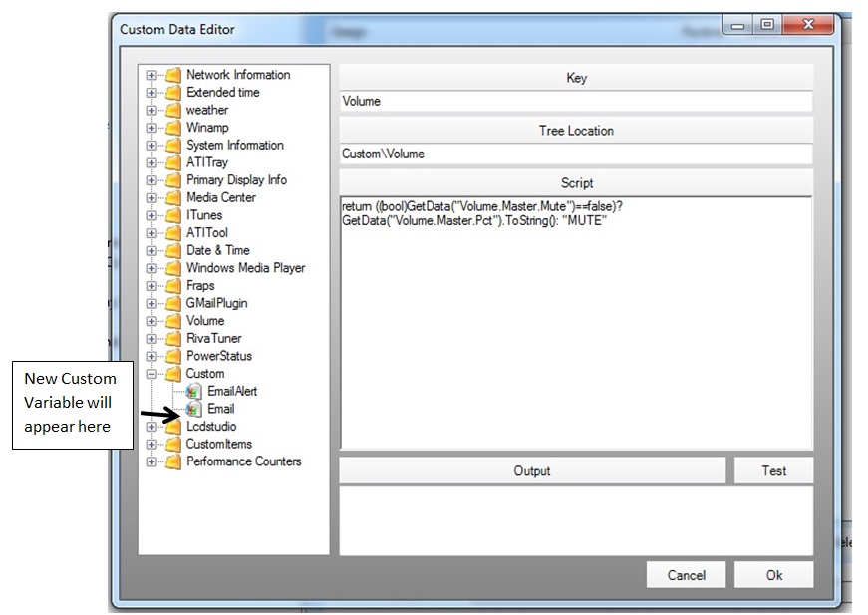Expand the Extended time node
Screen dimensions: 868x615
[x=151, y=93]
